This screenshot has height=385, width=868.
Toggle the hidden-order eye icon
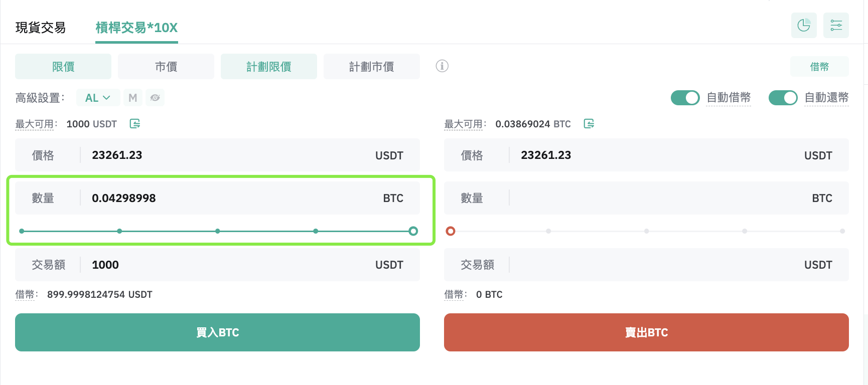155,98
